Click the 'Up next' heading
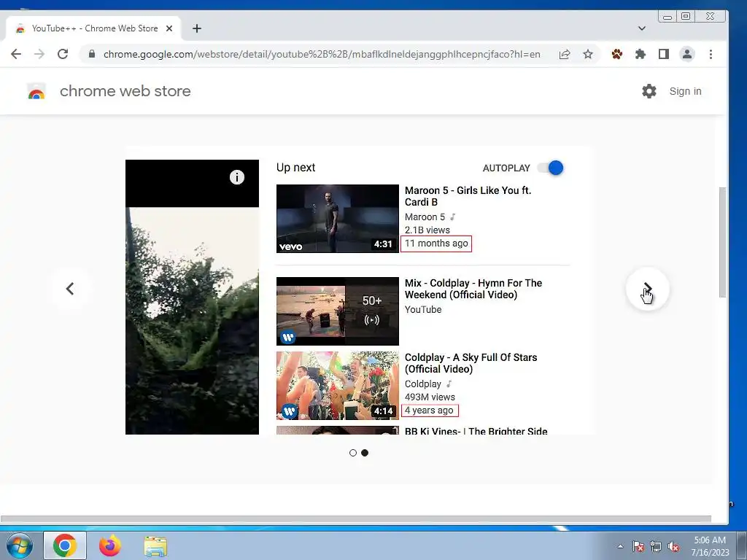 pos(296,168)
